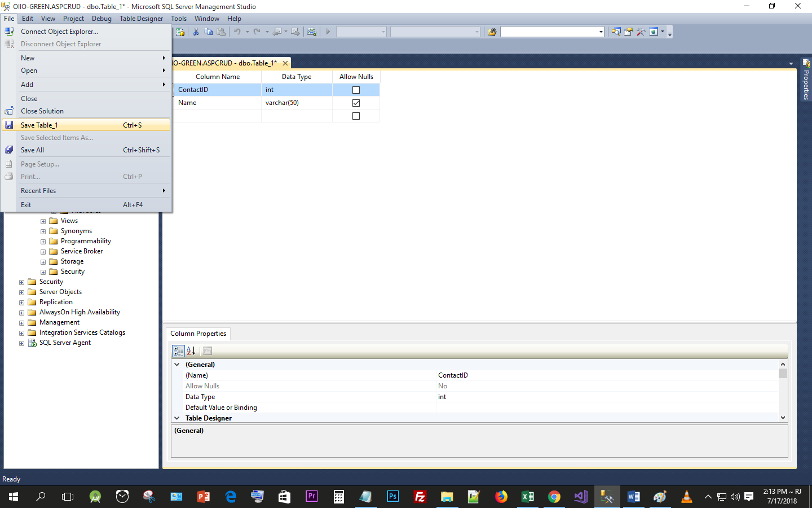Viewport: 812px width, 508px height.
Task: Select the alphabetical sort icon in Column Properties
Action: pos(191,351)
